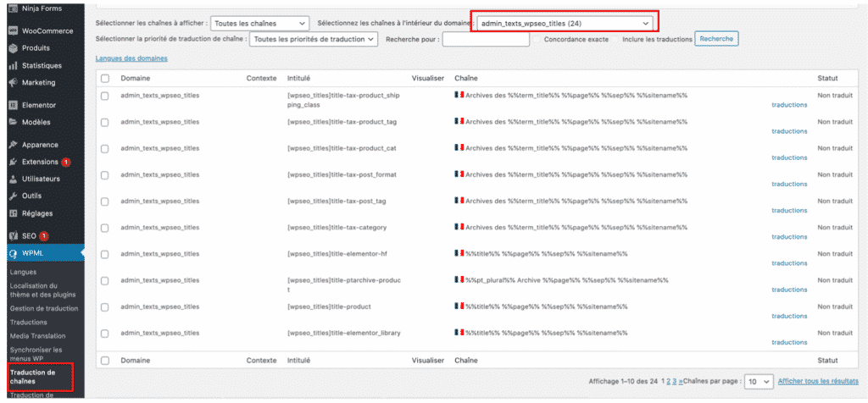Go to page 2 in pagination
The height and width of the screenshot is (403, 868).
pos(669,382)
